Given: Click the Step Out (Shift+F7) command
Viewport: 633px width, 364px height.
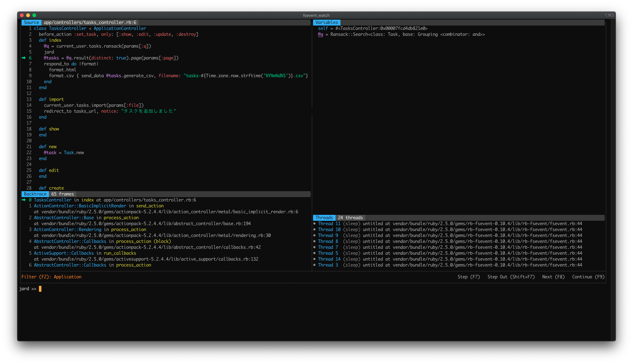Looking at the screenshot, I should pos(511,277).
